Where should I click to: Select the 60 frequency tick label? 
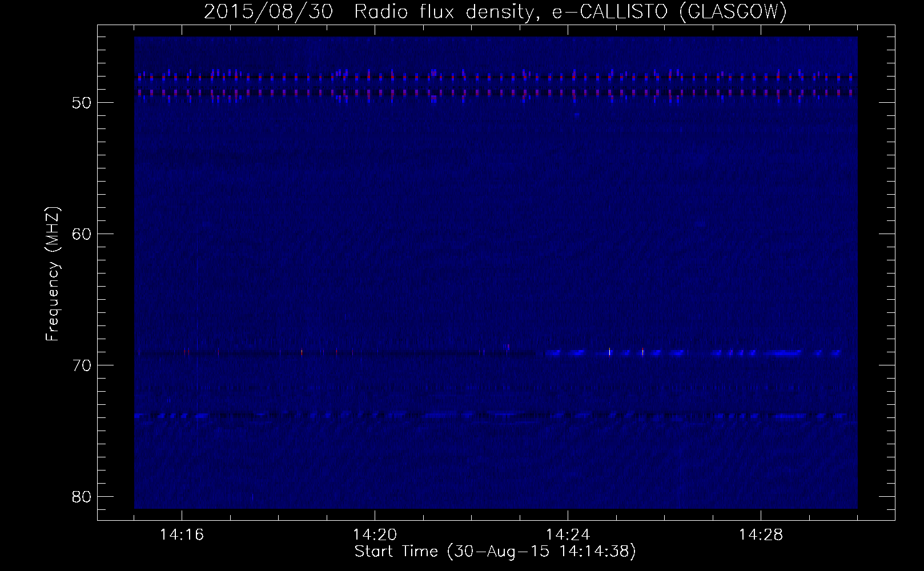[x=83, y=234]
